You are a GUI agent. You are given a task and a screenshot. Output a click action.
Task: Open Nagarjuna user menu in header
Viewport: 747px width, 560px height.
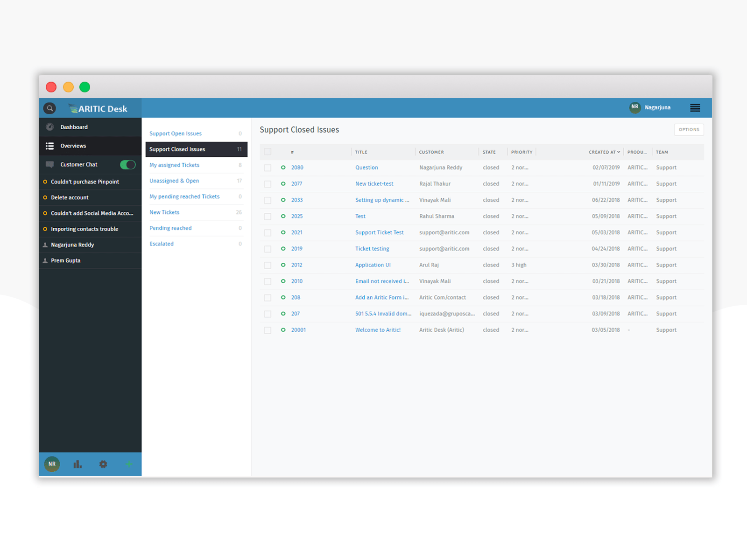click(x=657, y=108)
